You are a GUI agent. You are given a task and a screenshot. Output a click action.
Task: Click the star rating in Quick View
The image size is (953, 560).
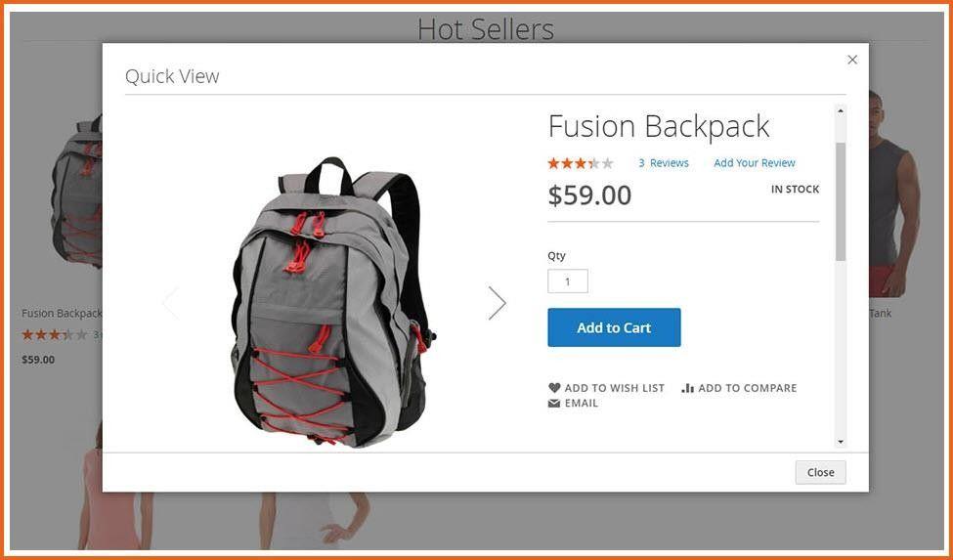tap(581, 163)
